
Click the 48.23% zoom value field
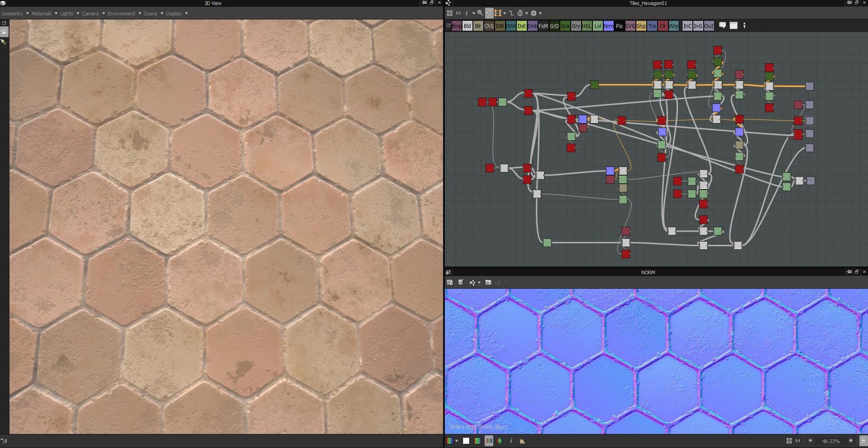(x=831, y=441)
